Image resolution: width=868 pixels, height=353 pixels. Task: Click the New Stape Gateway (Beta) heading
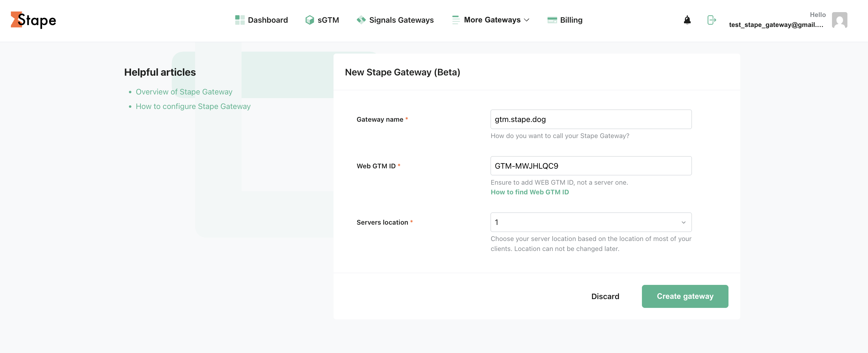(402, 72)
